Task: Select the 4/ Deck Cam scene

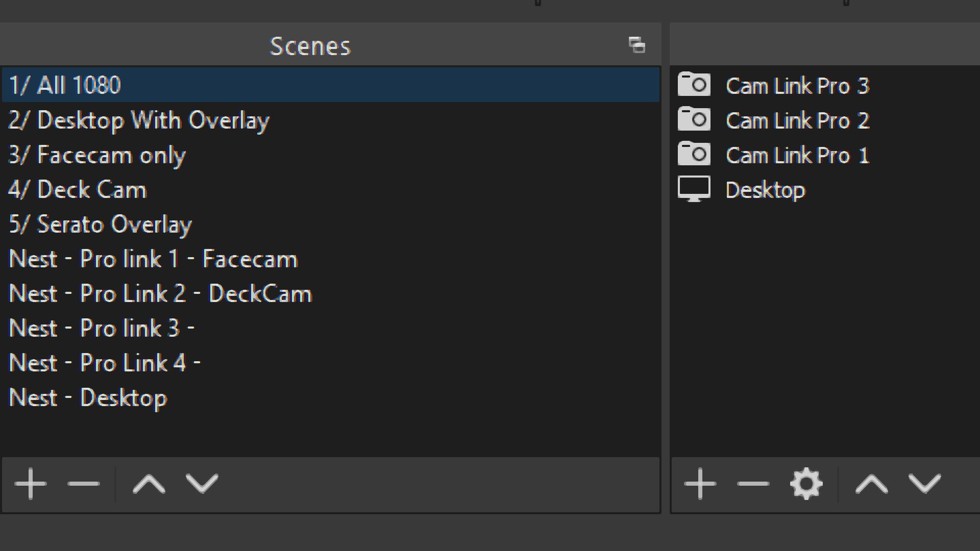Action: tap(331, 189)
